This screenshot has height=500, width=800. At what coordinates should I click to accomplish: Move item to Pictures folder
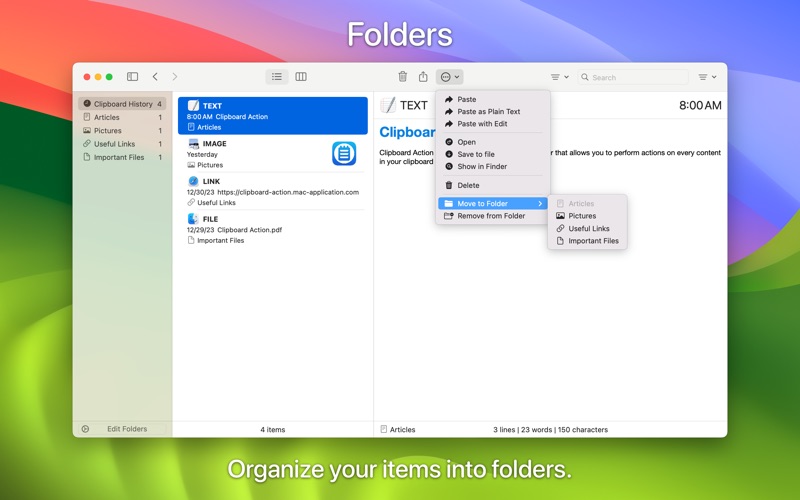587,216
